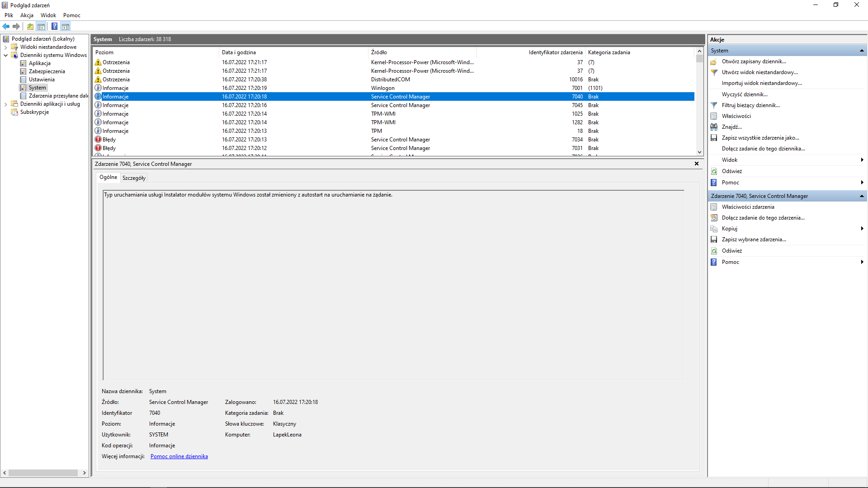The image size is (868, 488).
Task: Sort by Data i godzina column header
Action: 294,52
